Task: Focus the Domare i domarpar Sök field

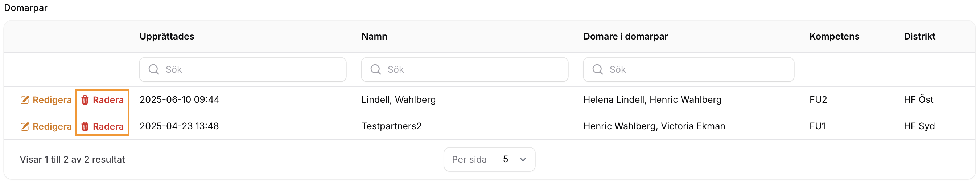Action: tap(689, 69)
